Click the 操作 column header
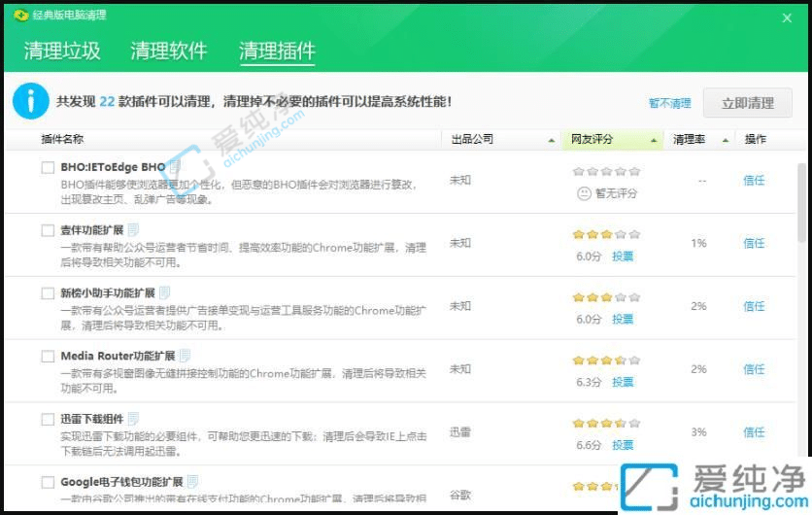 [x=756, y=139]
